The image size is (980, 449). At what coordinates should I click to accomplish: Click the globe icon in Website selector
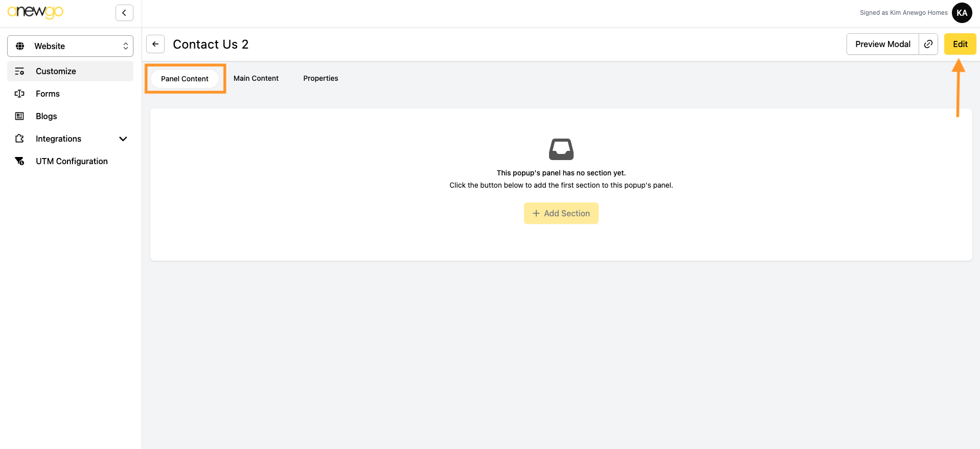(20, 46)
